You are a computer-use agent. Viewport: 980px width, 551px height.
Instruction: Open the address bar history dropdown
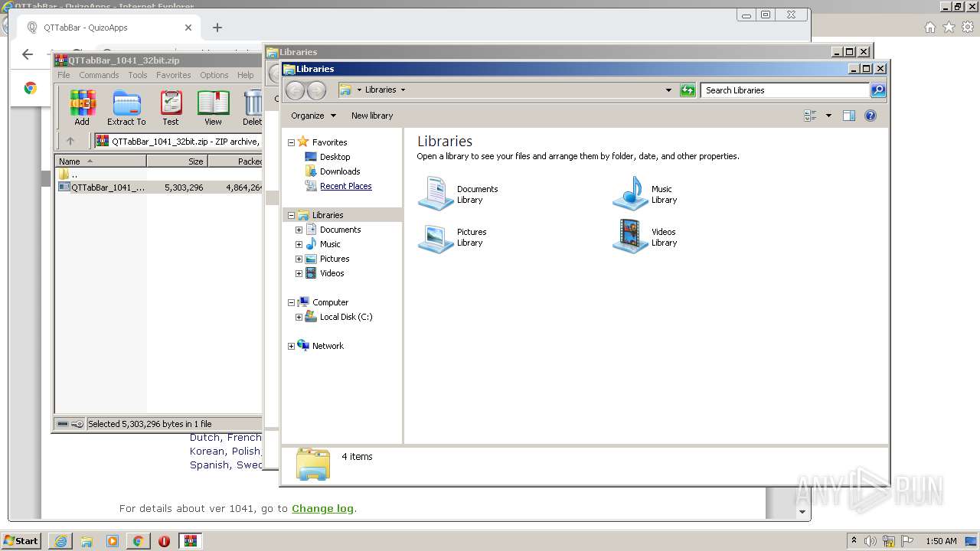click(x=668, y=90)
